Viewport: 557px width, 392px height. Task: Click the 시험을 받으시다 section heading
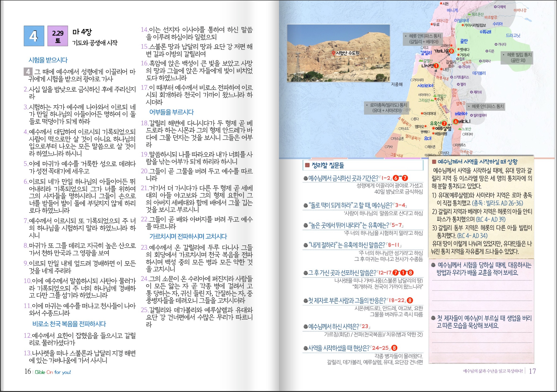tap(48, 60)
